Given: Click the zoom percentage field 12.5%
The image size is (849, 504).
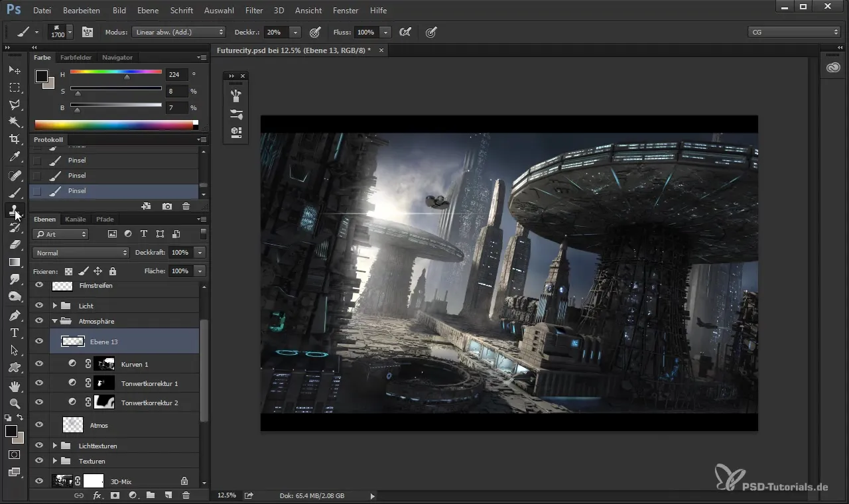Looking at the screenshot, I should (x=227, y=495).
